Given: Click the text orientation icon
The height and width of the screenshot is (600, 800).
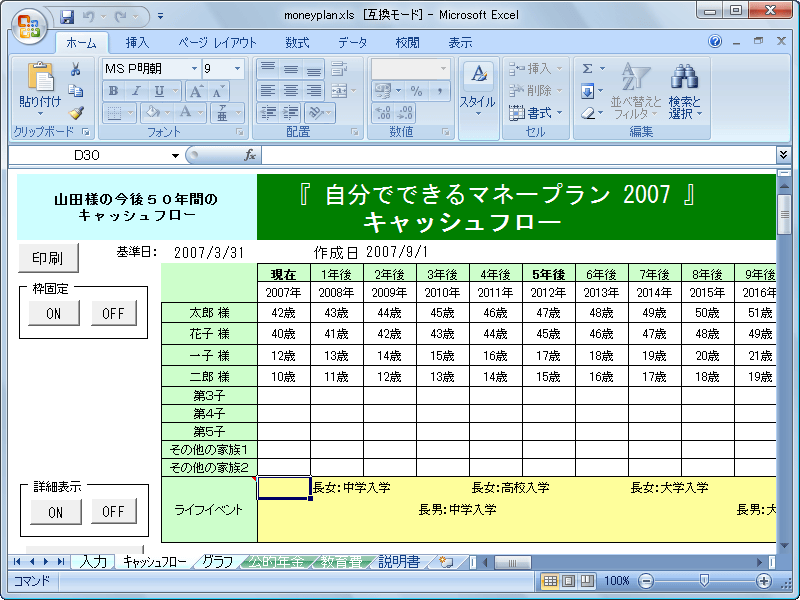Looking at the screenshot, I should [316, 112].
